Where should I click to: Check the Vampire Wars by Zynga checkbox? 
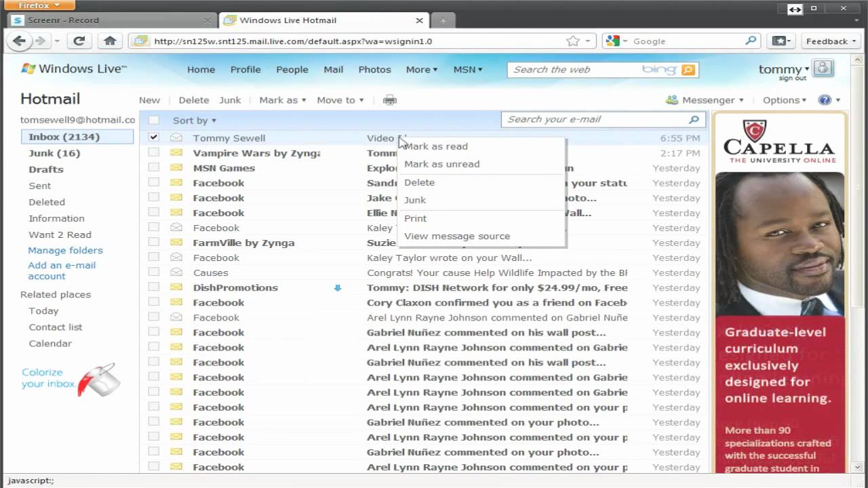154,152
